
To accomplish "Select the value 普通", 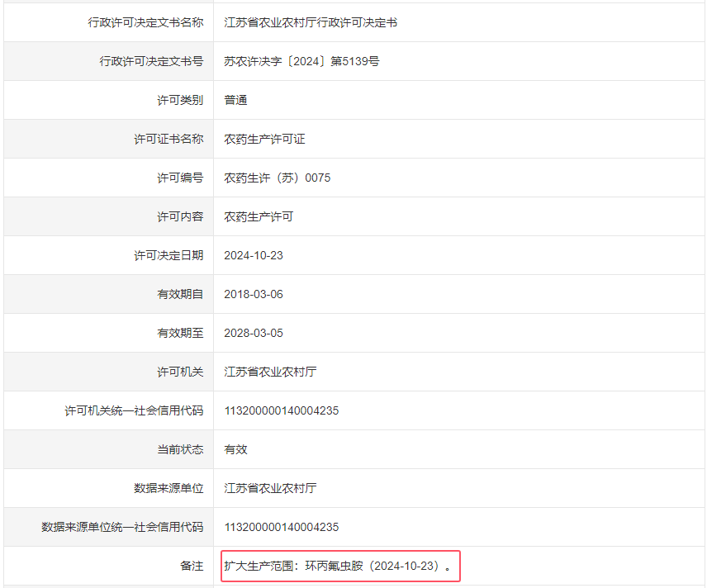I will [236, 100].
